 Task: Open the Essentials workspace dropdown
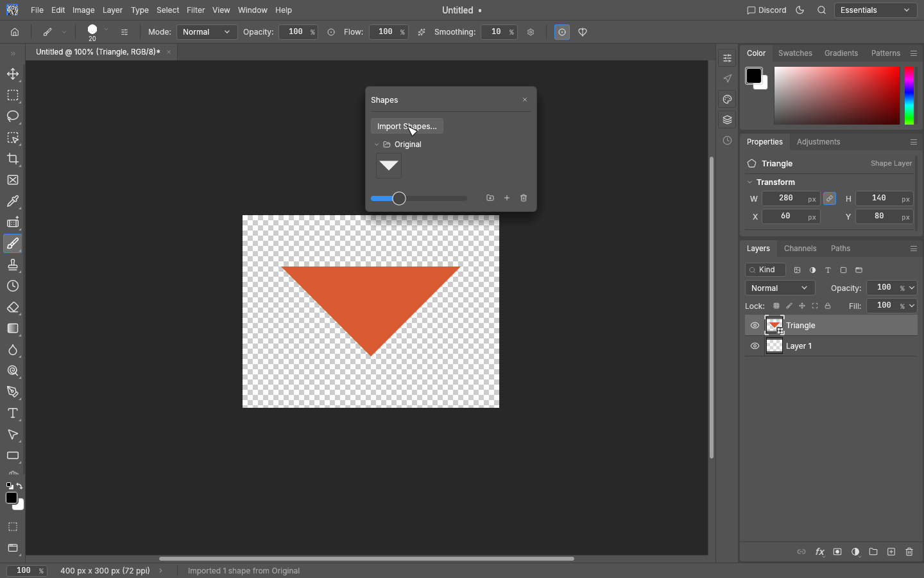875,10
